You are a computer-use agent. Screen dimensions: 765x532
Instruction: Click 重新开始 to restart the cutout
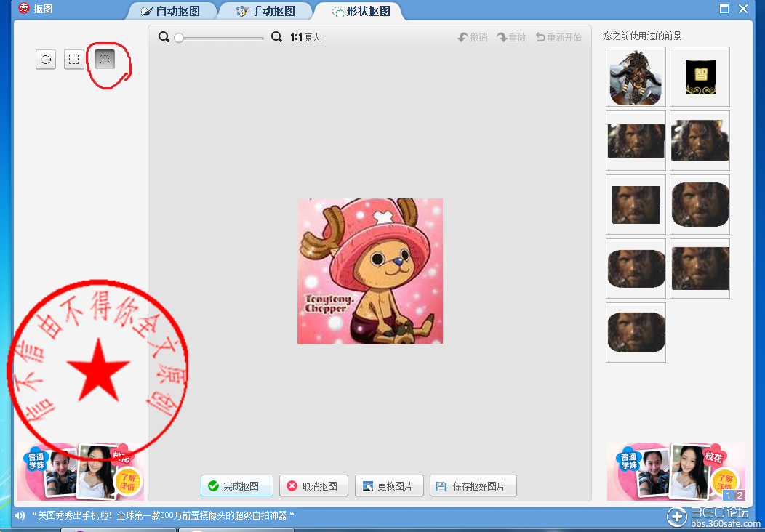click(558, 37)
